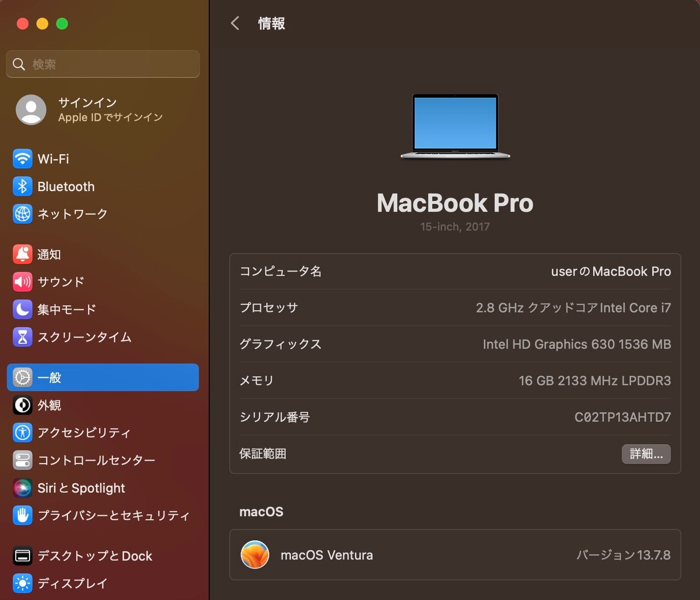Click the 保証範囲 label

[x=263, y=454]
